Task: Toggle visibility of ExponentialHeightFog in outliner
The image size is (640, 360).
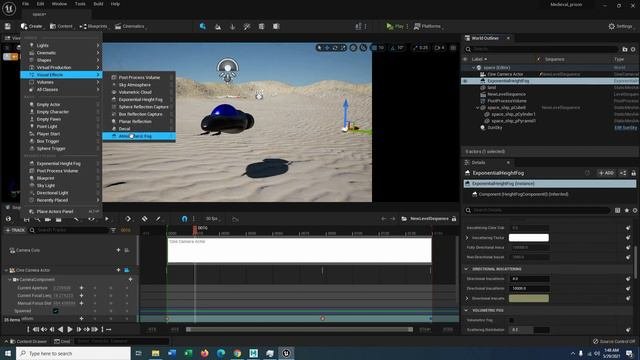Action: click(x=465, y=81)
